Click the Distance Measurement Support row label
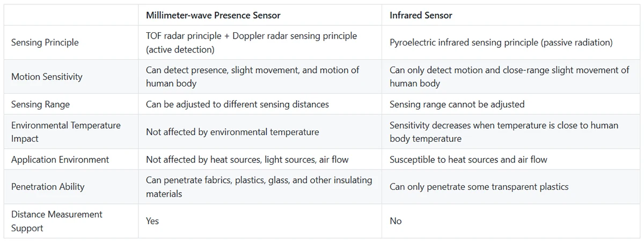Image resolution: width=644 pixels, height=242 pixels. (x=57, y=221)
